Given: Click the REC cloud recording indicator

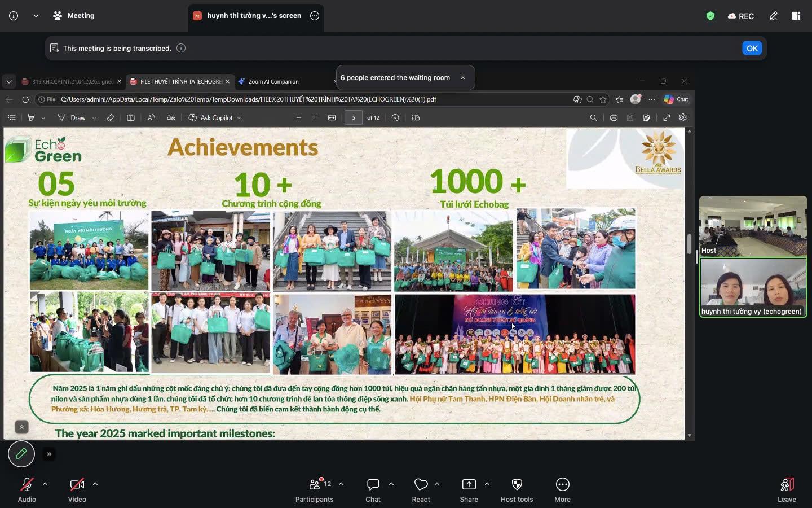Looking at the screenshot, I should (741, 16).
